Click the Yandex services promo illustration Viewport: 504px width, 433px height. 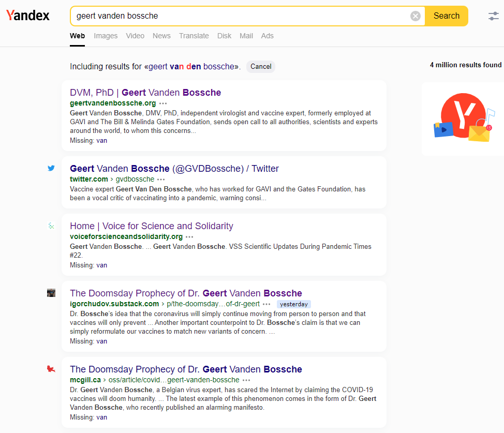coord(464,117)
